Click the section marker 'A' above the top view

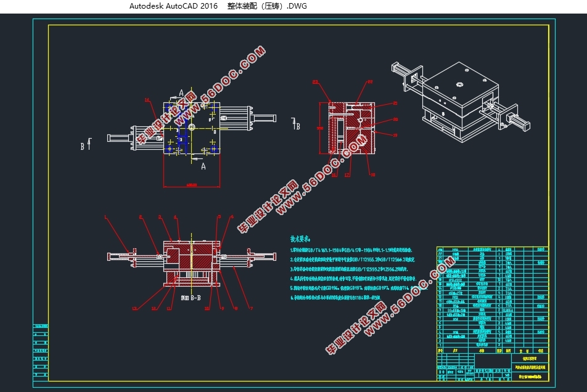click(181, 92)
